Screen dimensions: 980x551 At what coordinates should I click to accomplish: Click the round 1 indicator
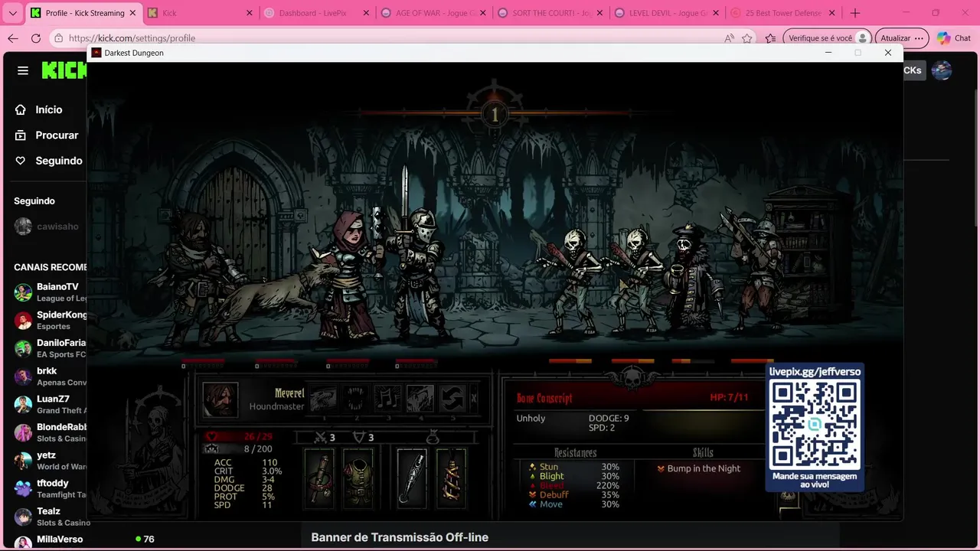click(x=495, y=115)
